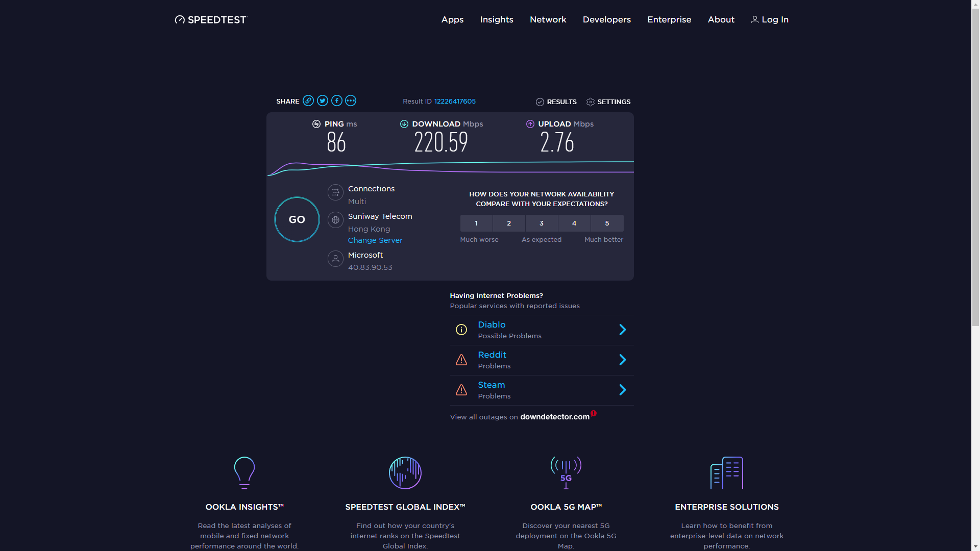Image resolution: width=980 pixels, height=551 pixels.
Task: Rate network availability as 5
Action: coord(607,223)
